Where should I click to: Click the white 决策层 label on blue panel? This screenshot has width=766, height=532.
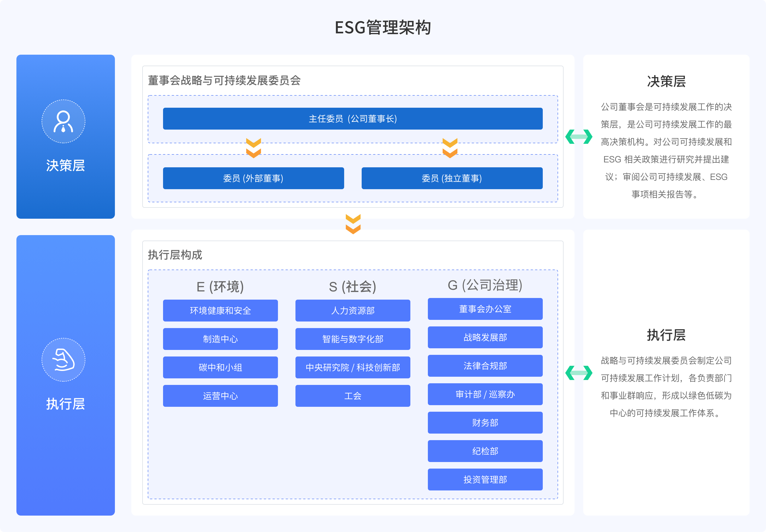(65, 165)
